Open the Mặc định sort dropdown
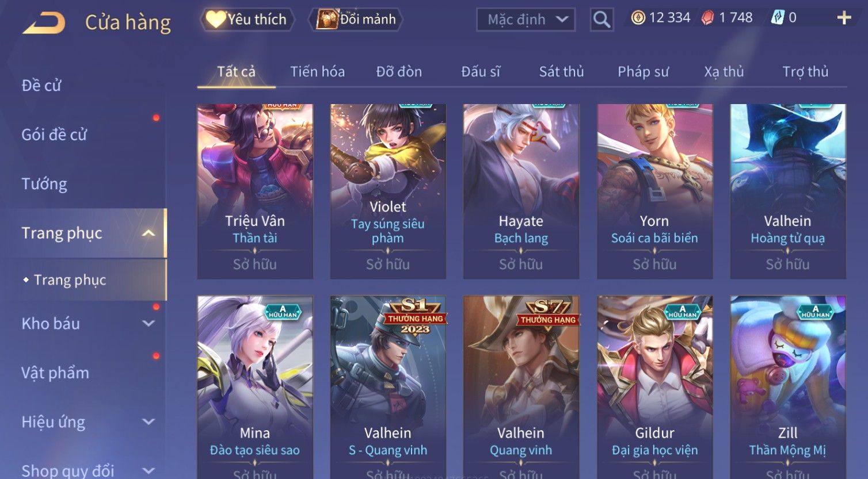The height and width of the screenshot is (479, 868). pyautogui.click(x=526, y=20)
